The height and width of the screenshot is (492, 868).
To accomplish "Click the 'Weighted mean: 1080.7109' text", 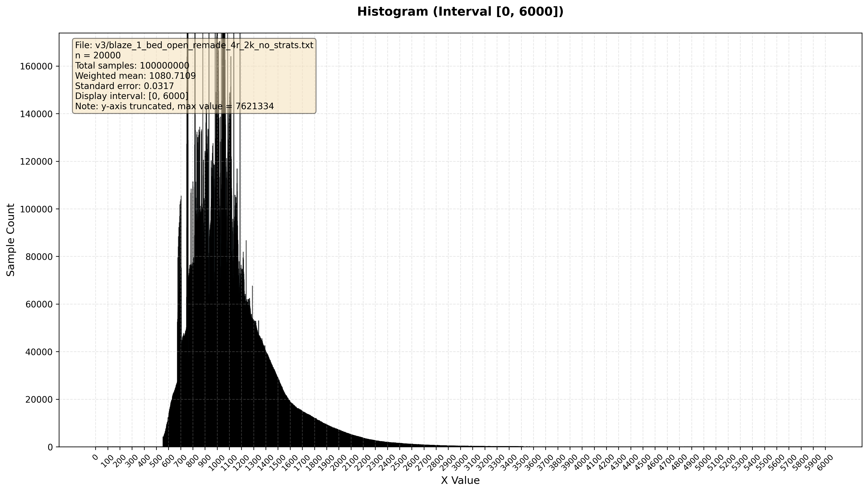I will pyautogui.click(x=135, y=76).
